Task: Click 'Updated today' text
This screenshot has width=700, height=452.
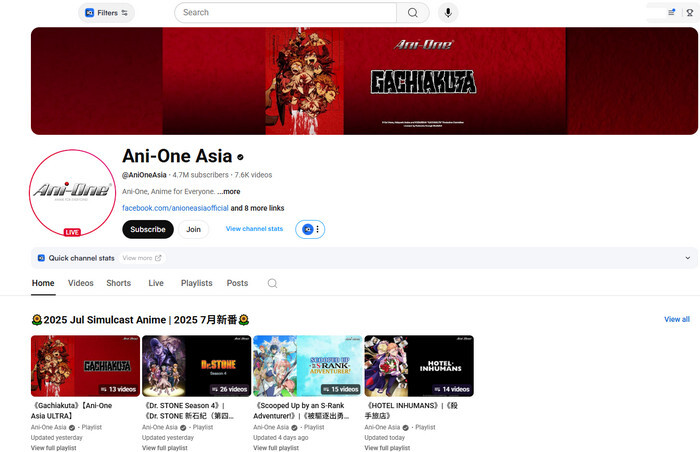Action: [x=384, y=437]
